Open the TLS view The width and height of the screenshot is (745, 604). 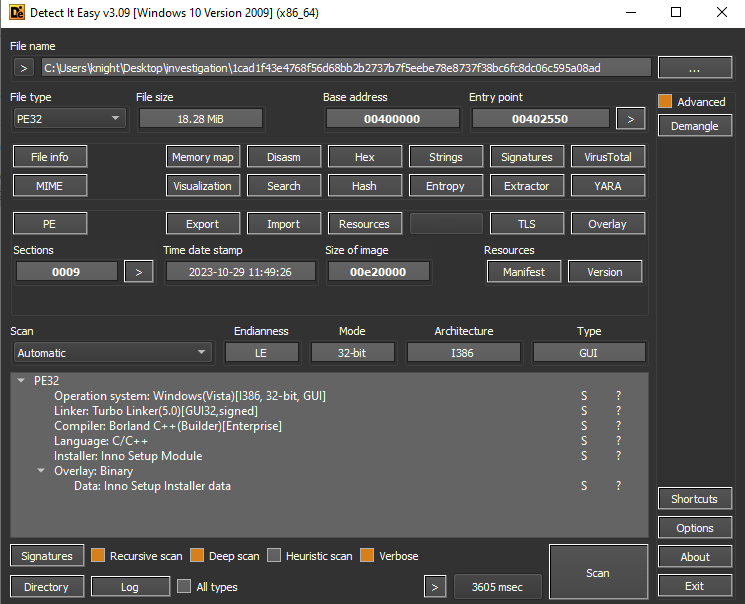click(x=527, y=223)
